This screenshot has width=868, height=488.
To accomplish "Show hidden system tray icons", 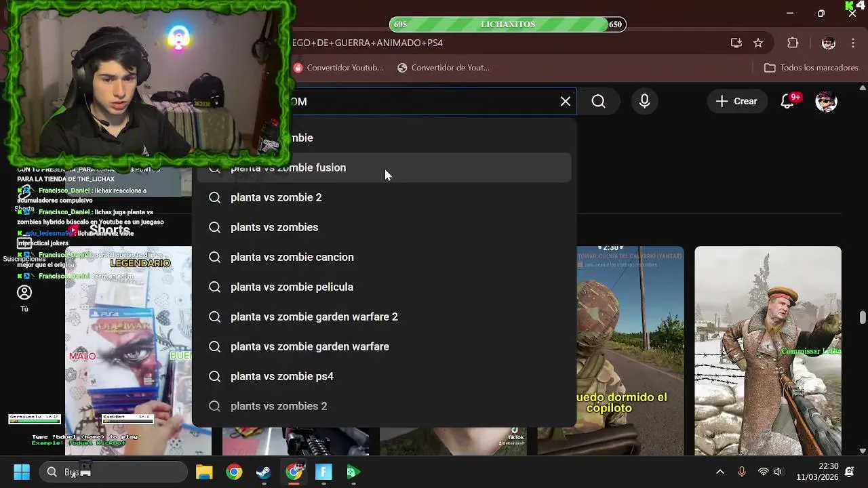I will coord(720,472).
